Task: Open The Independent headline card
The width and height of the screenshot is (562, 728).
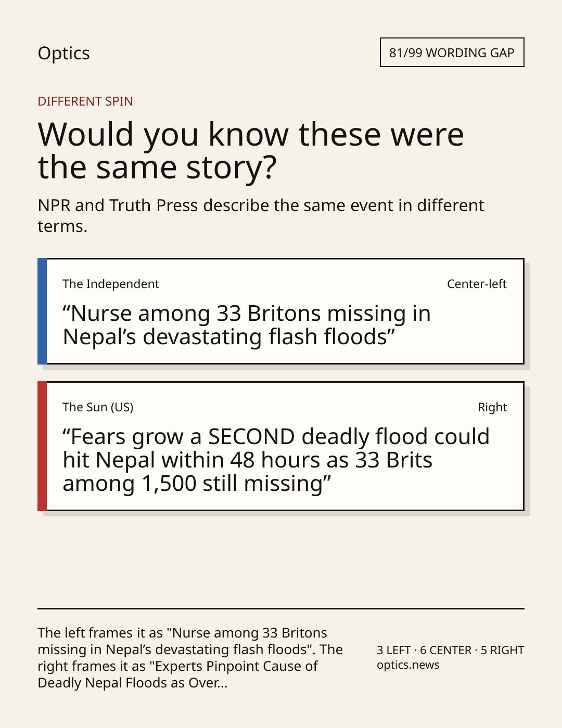Action: (280, 311)
